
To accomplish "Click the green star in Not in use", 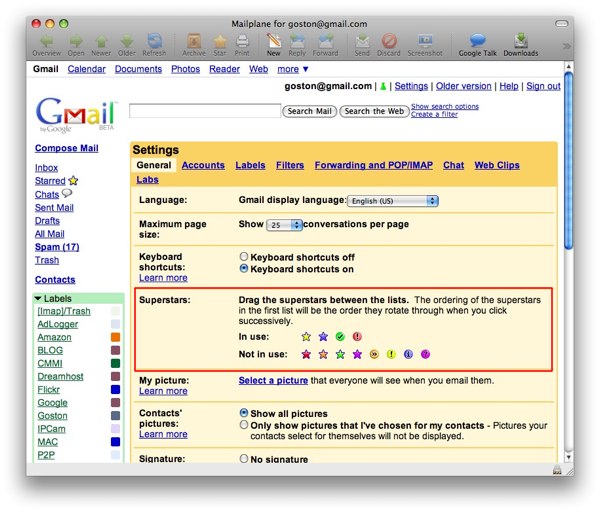I will (340, 354).
